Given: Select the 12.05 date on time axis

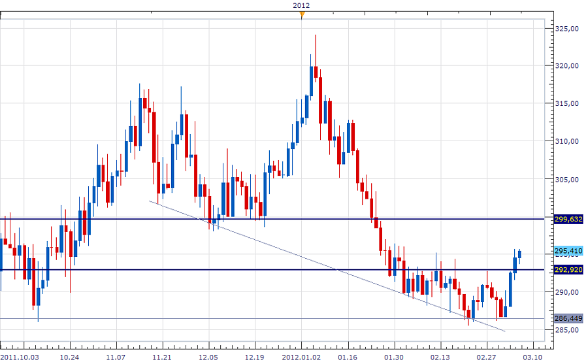Looking at the screenshot, I should 208,357.
